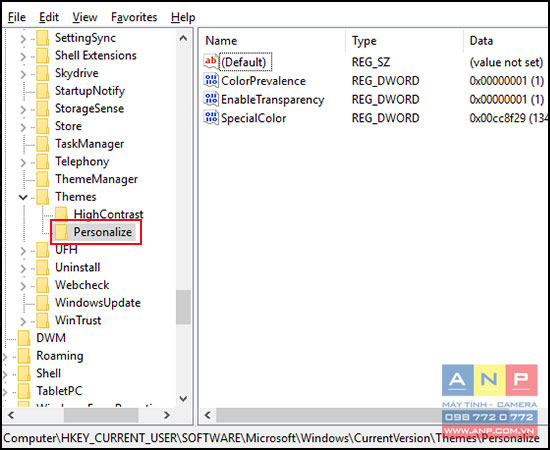Click tree horizontal scroll right arrow
550x450 pixels.
point(167,415)
